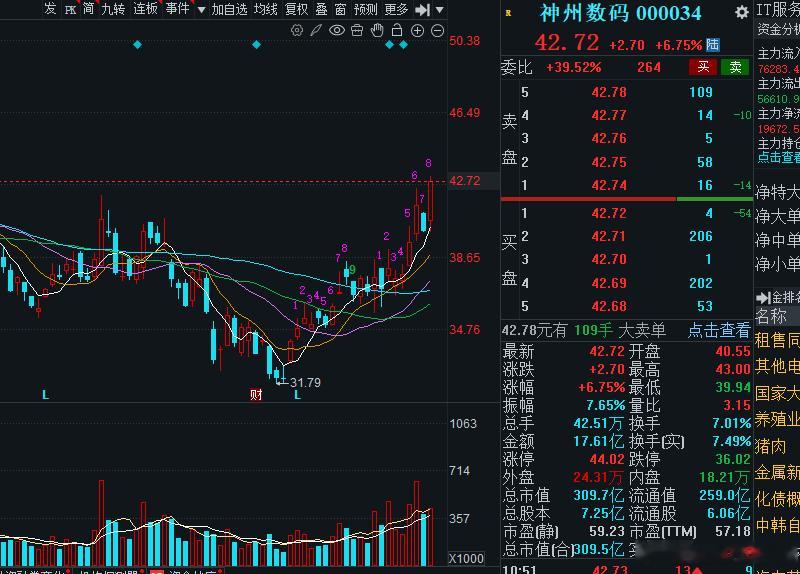Click the rightmost cyan diamond marker
800x574 pixels.
[x=404, y=45]
